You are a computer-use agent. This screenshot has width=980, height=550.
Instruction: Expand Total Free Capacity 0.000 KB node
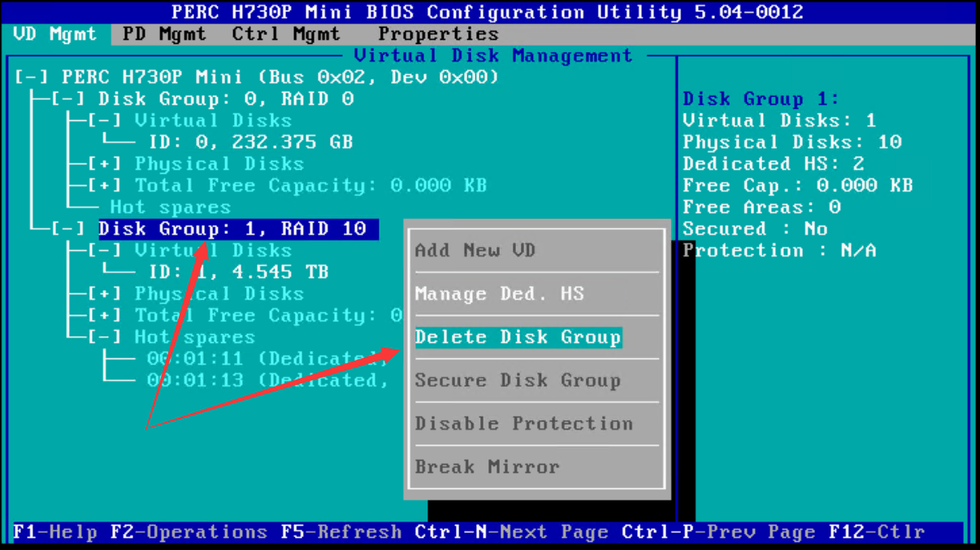[x=105, y=185]
